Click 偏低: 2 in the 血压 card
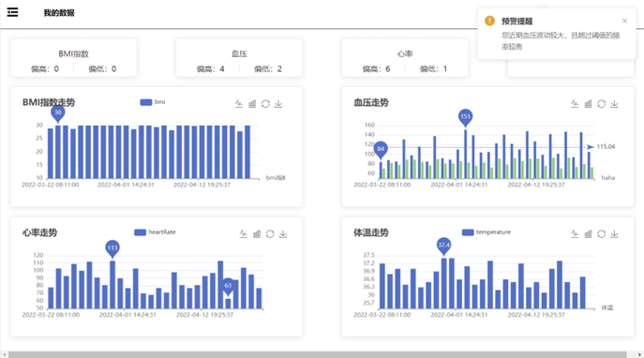Screen dimensions: 644x358 click(x=268, y=68)
